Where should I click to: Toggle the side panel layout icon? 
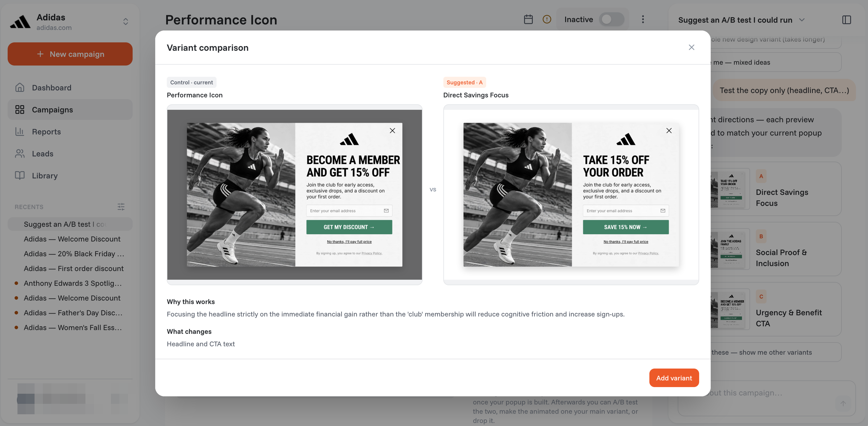(x=847, y=20)
